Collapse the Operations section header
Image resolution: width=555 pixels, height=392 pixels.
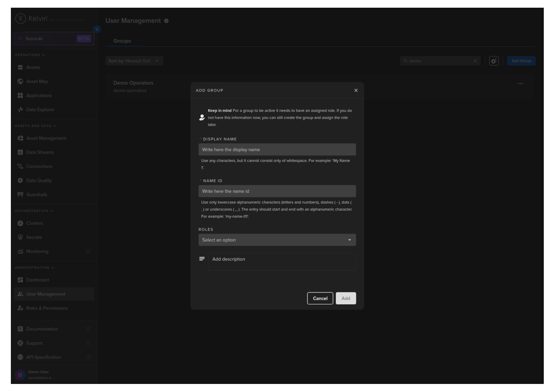[30, 55]
